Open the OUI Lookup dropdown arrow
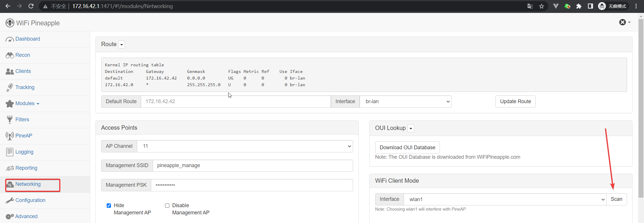 [411, 128]
